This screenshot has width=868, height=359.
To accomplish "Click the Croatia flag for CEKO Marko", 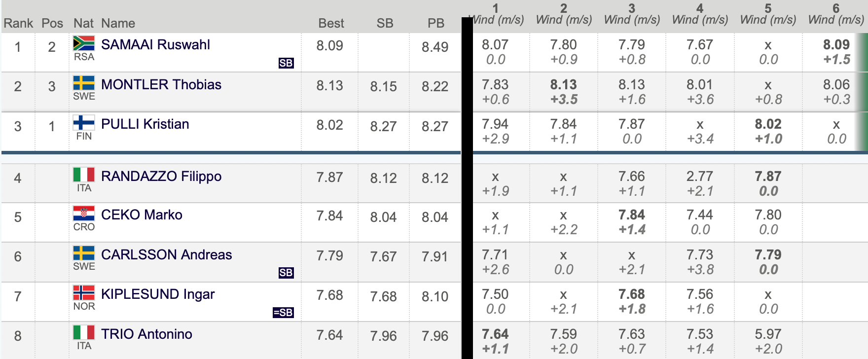I will point(84,214).
